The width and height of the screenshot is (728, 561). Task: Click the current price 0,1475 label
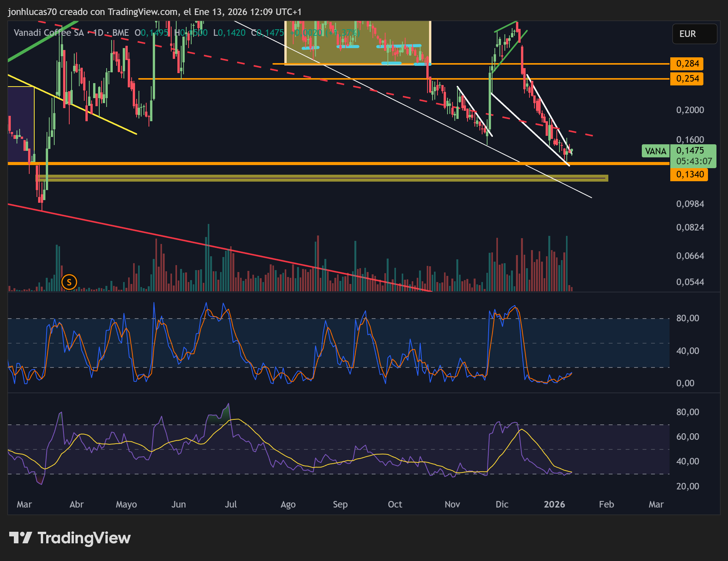tap(690, 150)
